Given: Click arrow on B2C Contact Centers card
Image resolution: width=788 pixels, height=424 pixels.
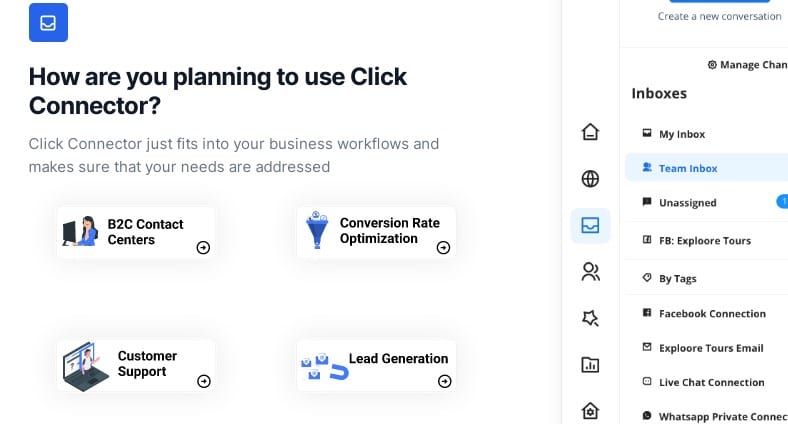Looking at the screenshot, I should tap(203, 248).
